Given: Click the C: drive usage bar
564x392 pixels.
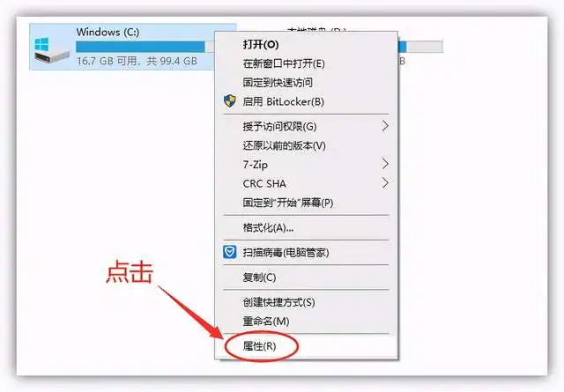Looking at the screenshot, I should coord(145,47).
